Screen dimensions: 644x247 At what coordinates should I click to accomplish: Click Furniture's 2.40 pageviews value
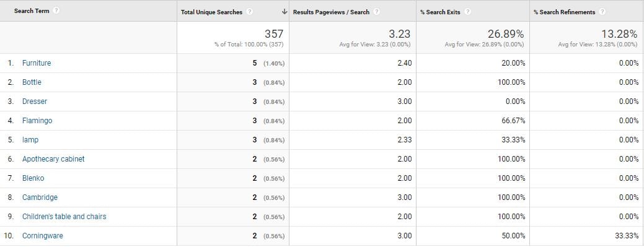click(x=405, y=63)
